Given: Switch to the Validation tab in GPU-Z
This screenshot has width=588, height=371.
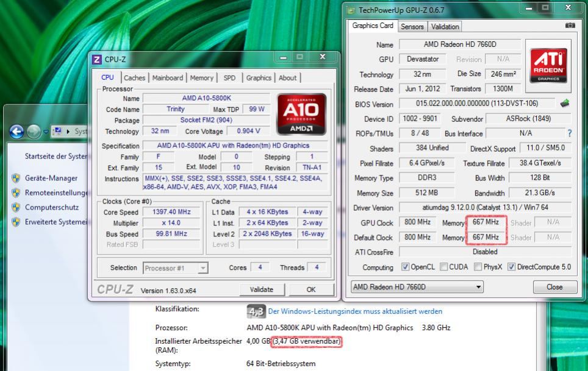Looking at the screenshot, I should point(445,27).
